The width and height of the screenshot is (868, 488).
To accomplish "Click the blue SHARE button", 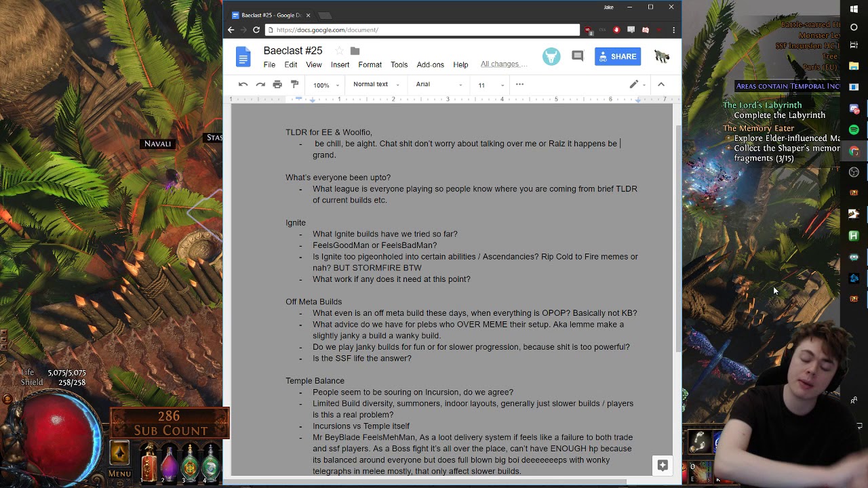I will [618, 56].
